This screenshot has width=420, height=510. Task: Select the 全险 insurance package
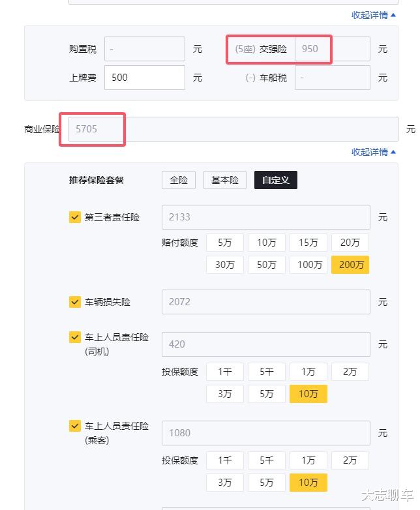coord(179,181)
